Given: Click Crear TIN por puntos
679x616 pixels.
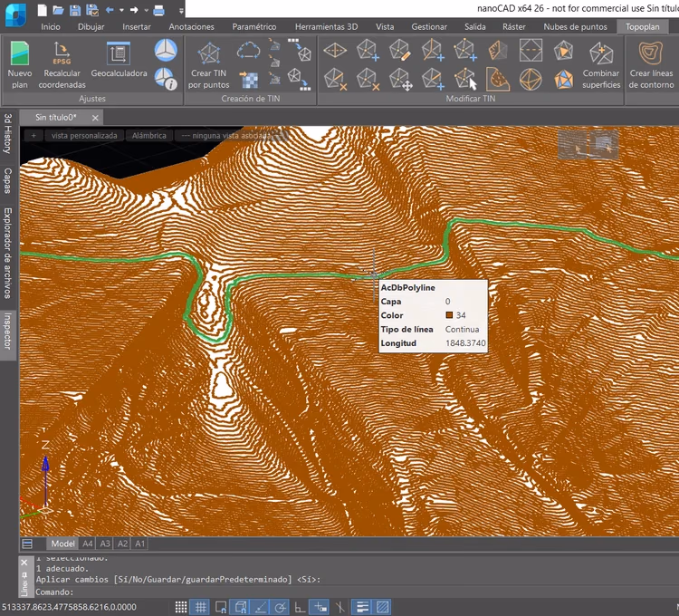Looking at the screenshot, I should [x=209, y=65].
